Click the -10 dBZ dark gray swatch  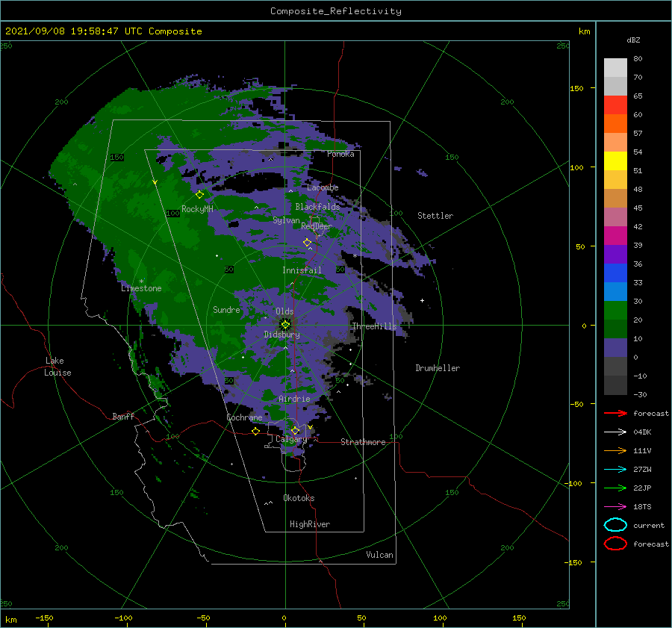(x=615, y=367)
